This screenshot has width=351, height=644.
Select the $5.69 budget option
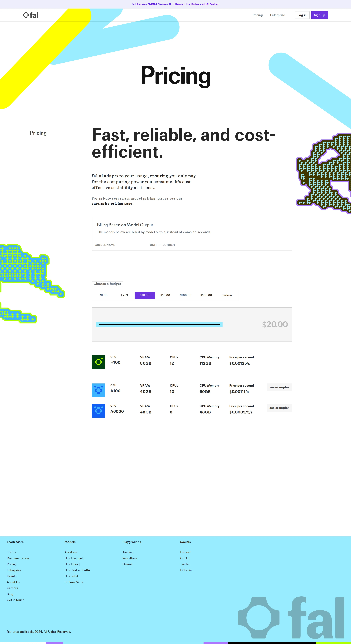[124, 295]
